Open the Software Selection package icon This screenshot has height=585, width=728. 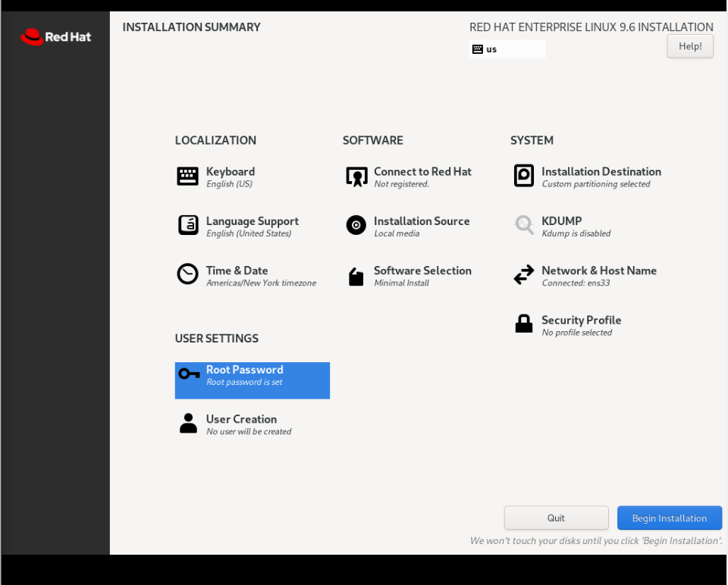[356, 277]
